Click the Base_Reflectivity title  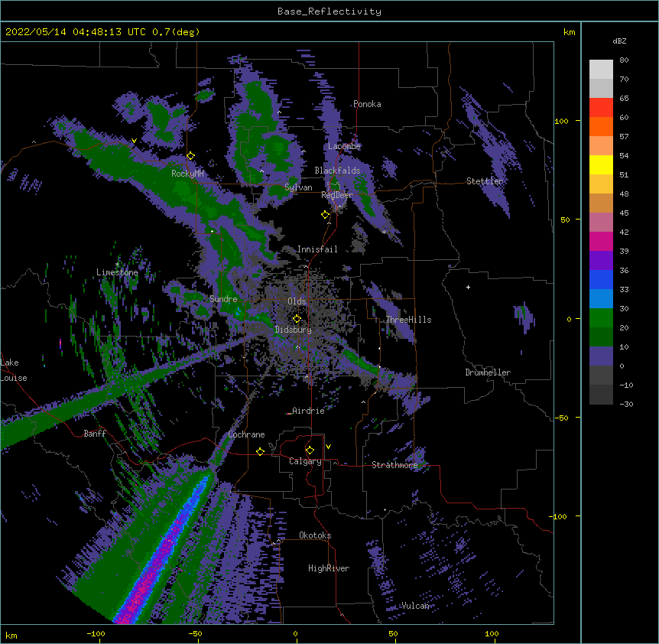329,11
